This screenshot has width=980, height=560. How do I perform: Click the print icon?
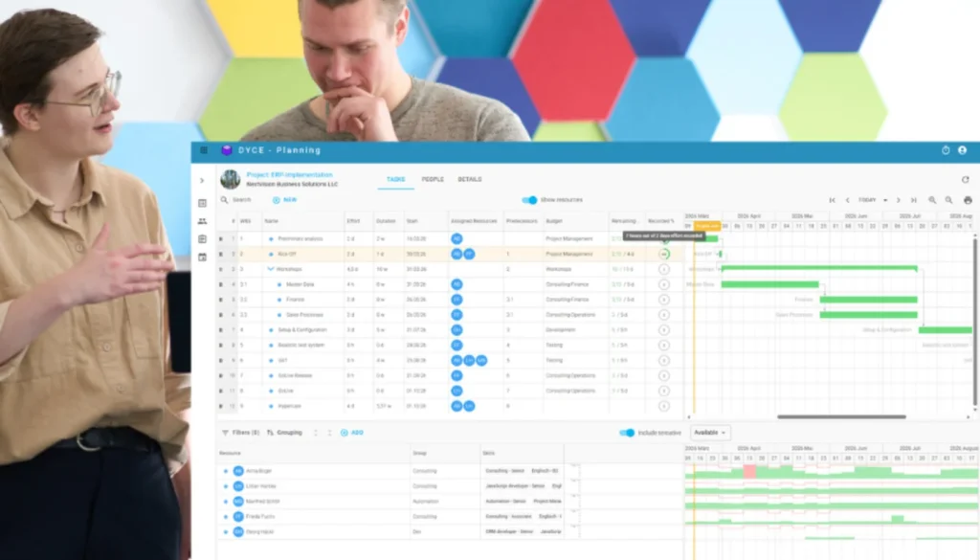point(969,200)
